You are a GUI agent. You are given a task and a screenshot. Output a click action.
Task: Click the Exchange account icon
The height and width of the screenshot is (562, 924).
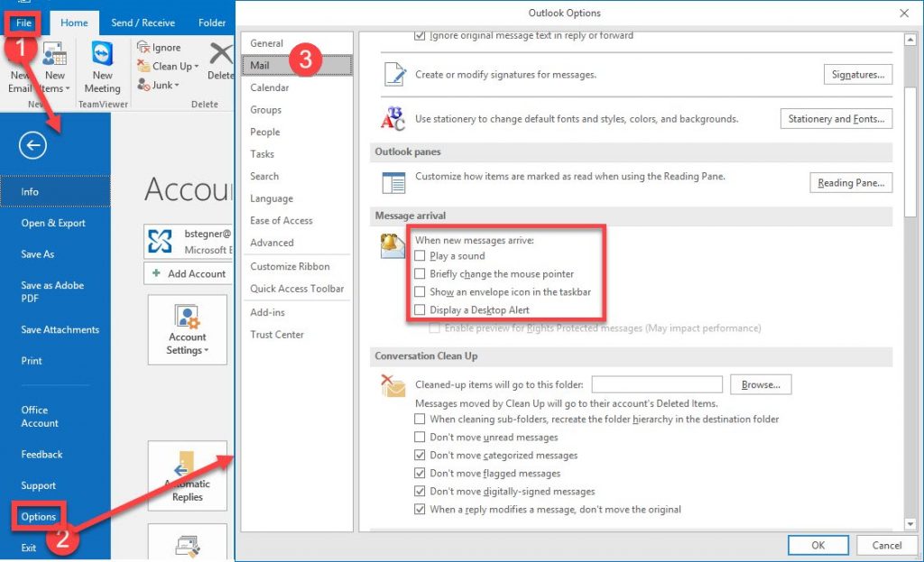point(160,242)
